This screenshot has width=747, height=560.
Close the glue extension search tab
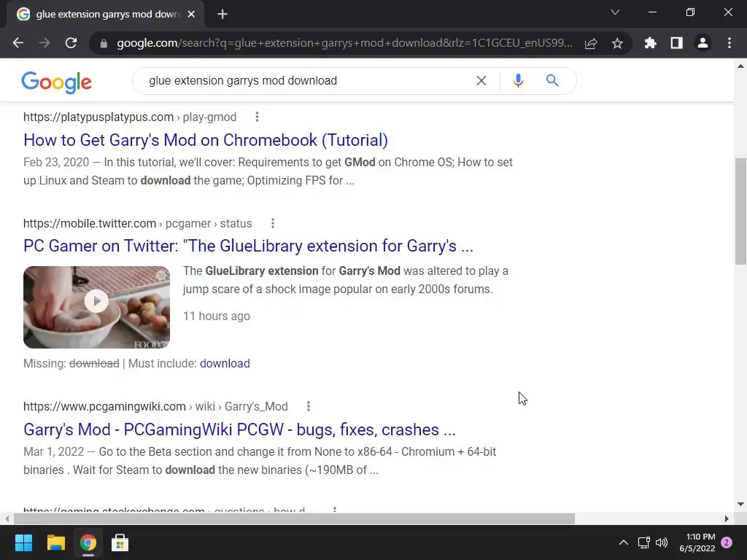pyautogui.click(x=191, y=15)
